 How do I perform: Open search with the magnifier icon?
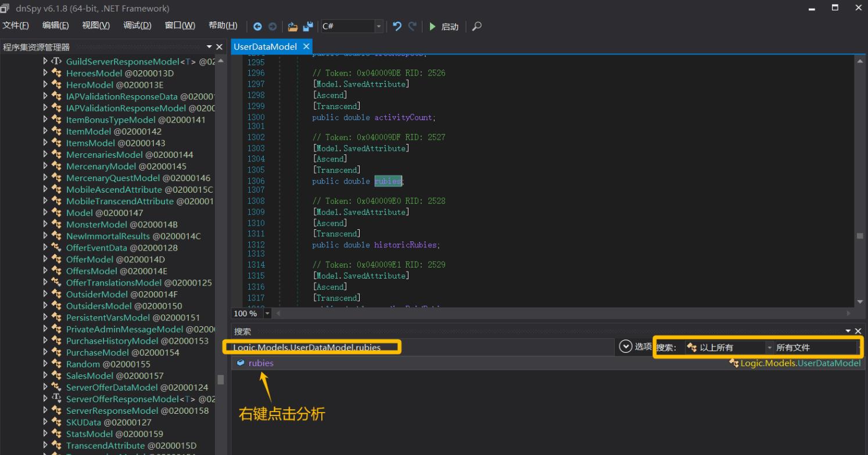click(477, 26)
